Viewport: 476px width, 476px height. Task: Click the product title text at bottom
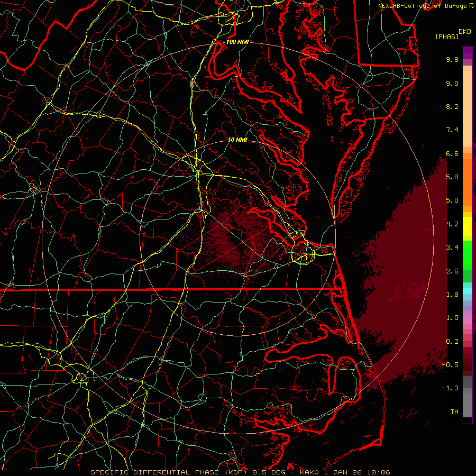pos(240,472)
